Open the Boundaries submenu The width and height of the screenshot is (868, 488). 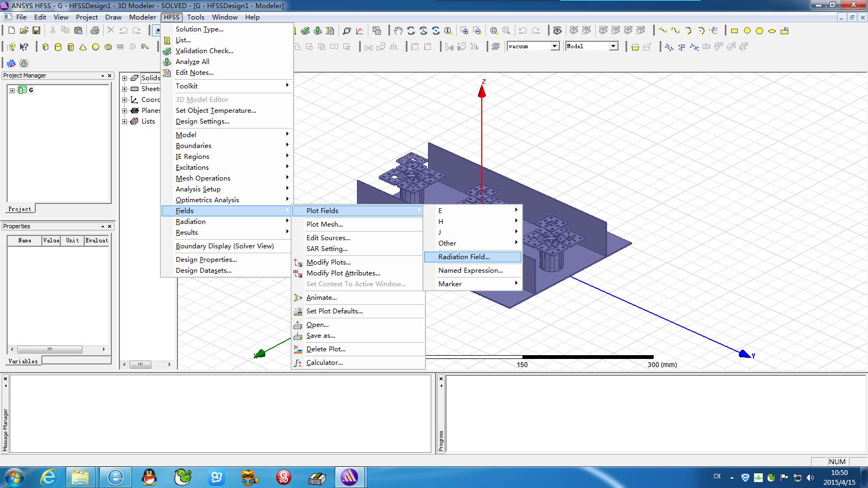(227, 145)
